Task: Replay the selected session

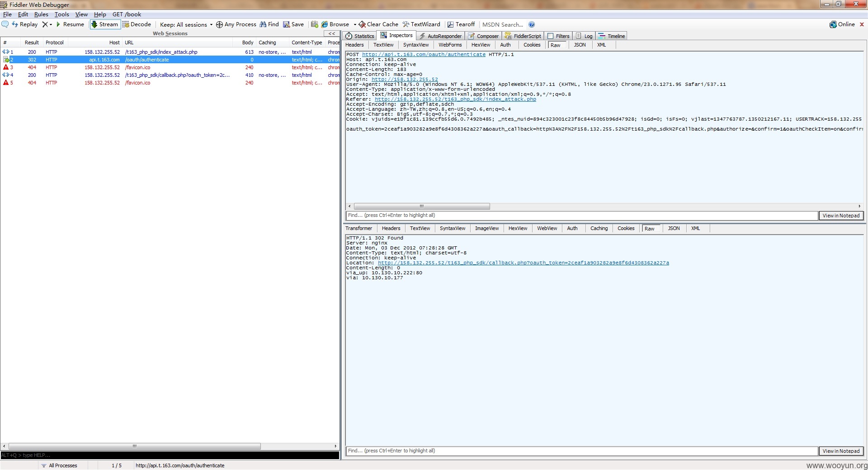Action: click(x=25, y=24)
